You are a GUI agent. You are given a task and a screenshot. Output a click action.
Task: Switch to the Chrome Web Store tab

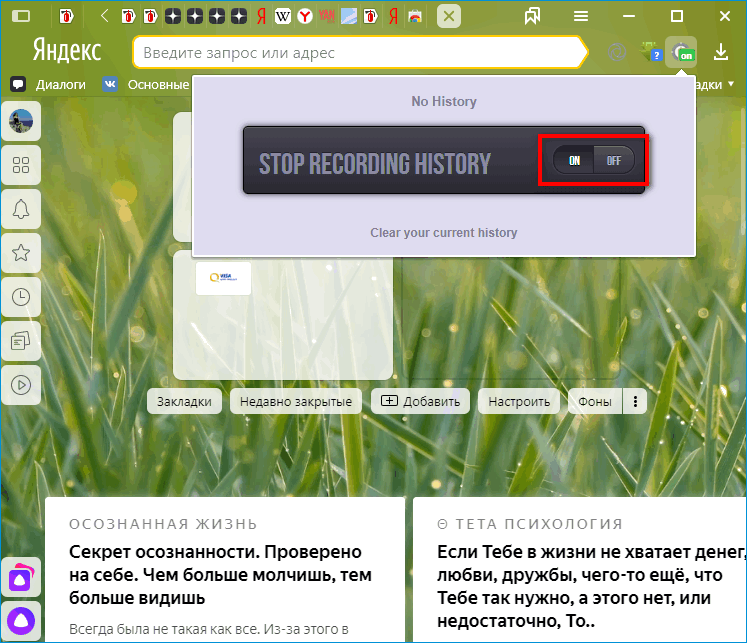pyautogui.click(x=415, y=17)
